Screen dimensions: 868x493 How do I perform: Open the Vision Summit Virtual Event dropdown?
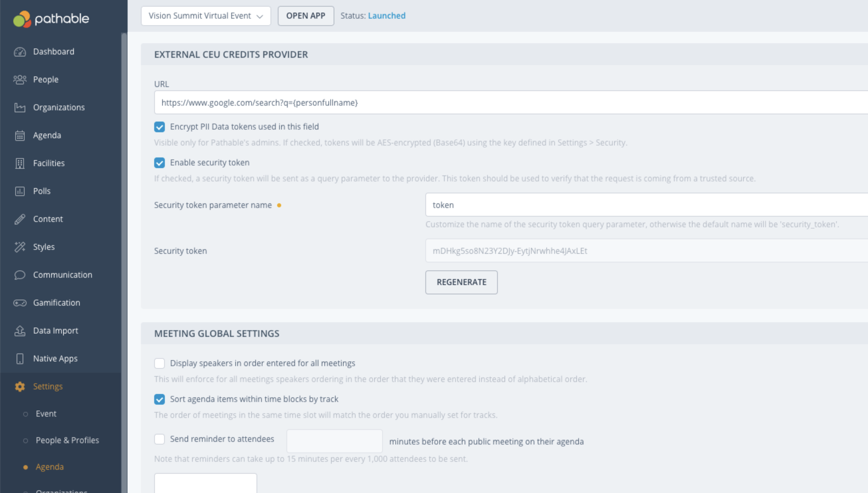click(x=206, y=16)
